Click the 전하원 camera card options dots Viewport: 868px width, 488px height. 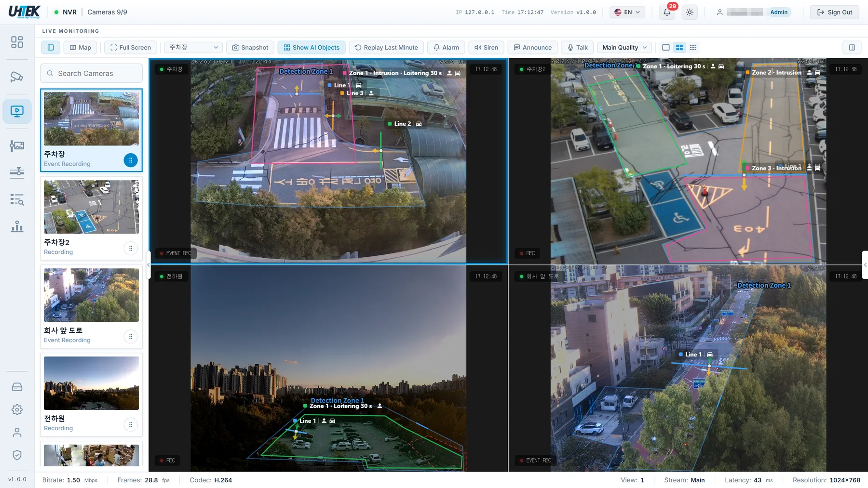[131, 424]
